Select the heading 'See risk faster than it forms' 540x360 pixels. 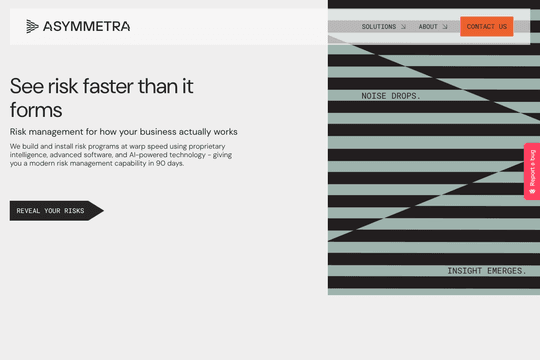click(x=102, y=98)
